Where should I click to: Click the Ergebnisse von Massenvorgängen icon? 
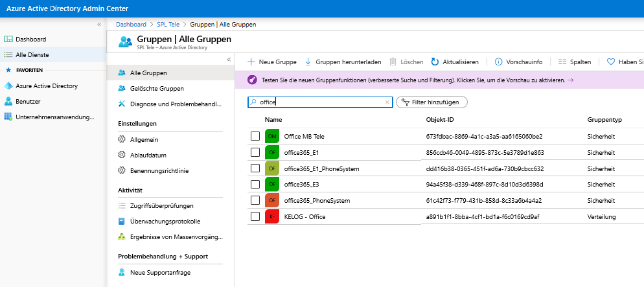[x=122, y=237]
